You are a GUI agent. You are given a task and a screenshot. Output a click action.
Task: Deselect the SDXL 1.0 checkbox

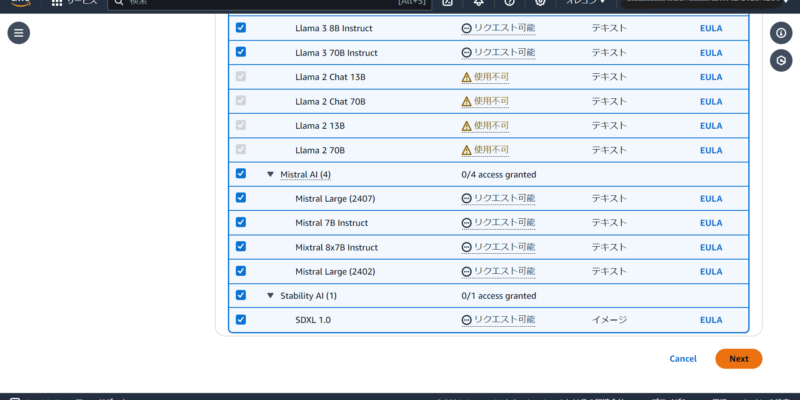point(240,320)
